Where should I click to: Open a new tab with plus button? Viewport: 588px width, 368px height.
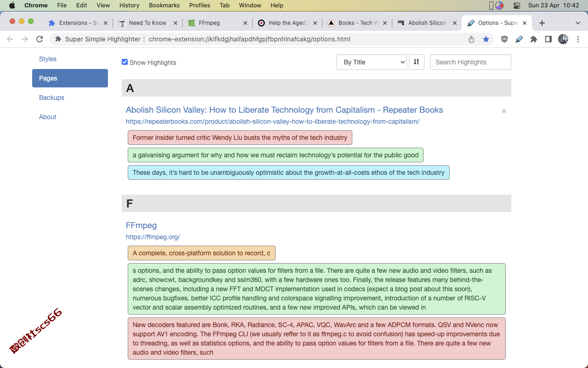(542, 23)
